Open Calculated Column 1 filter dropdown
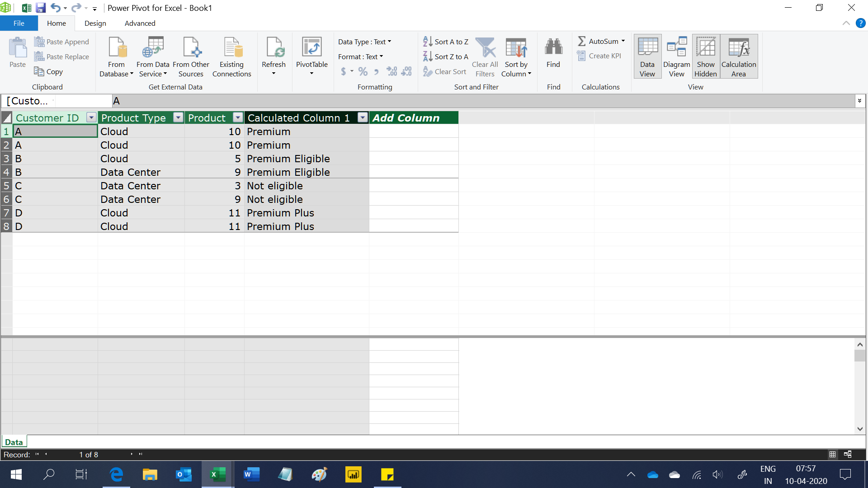The image size is (868, 488). pyautogui.click(x=363, y=117)
